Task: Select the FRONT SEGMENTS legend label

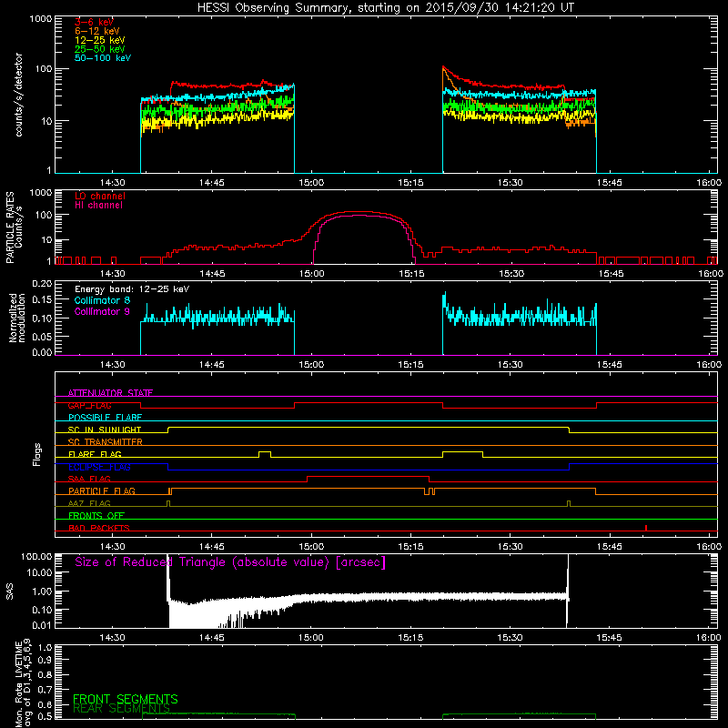Action: point(126,699)
